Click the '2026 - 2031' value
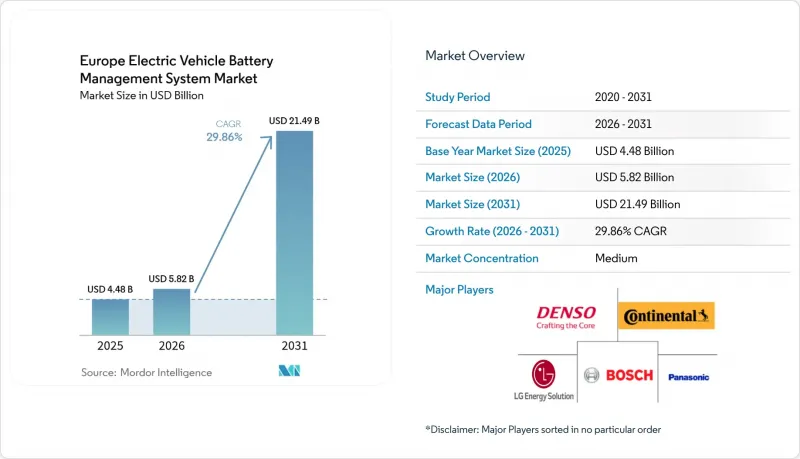Image resolution: width=800 pixels, height=459 pixels. coord(623,124)
